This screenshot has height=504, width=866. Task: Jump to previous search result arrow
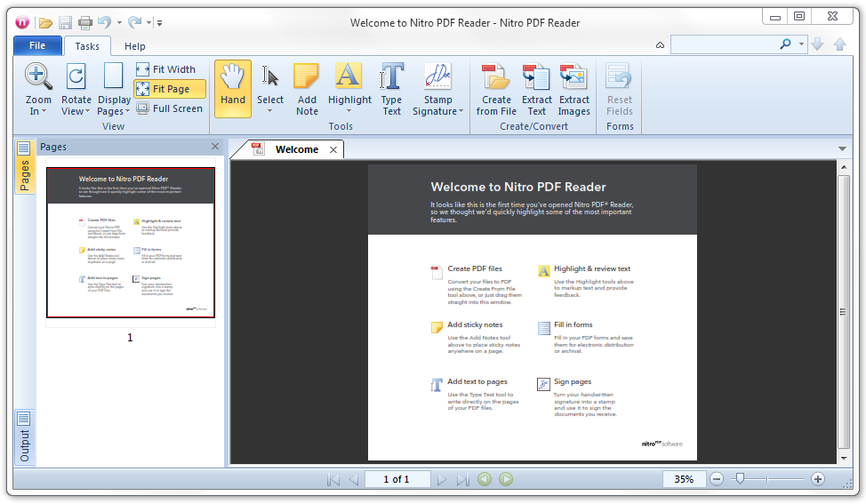(839, 44)
